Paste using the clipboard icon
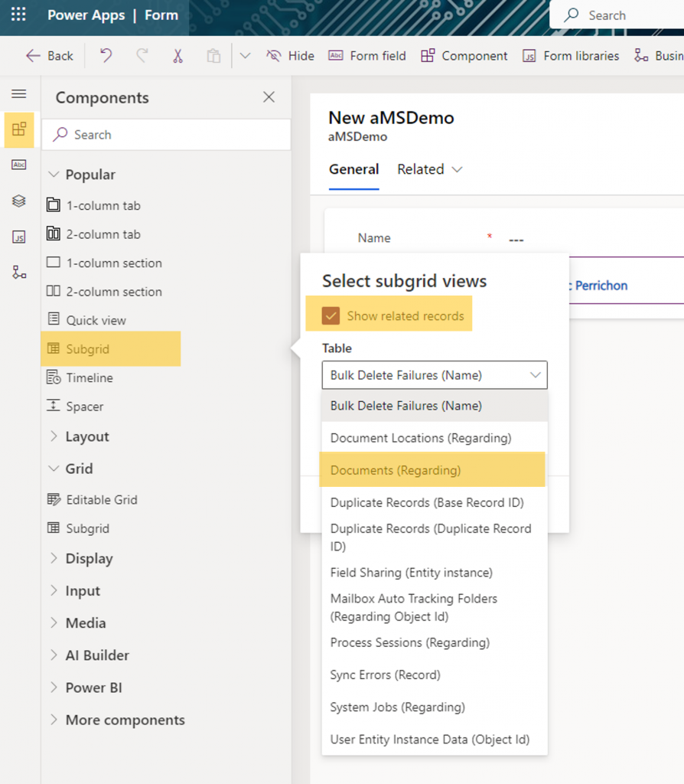 point(213,55)
